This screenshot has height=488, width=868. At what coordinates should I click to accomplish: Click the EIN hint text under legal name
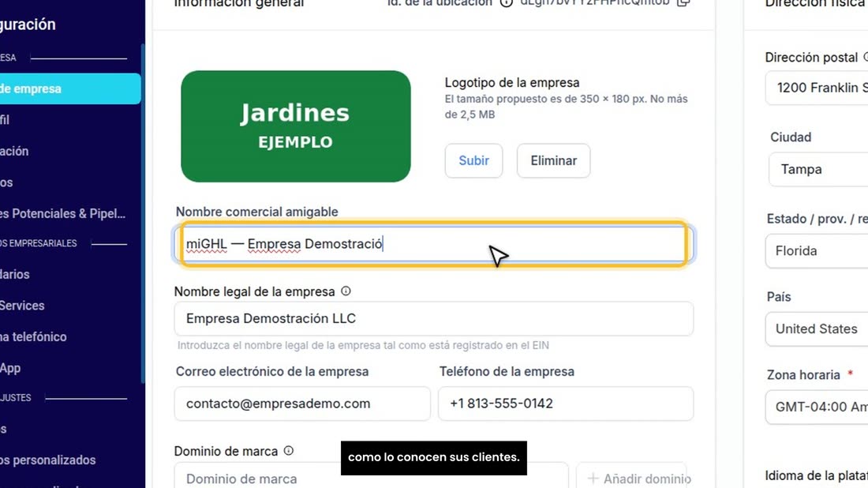(x=363, y=345)
